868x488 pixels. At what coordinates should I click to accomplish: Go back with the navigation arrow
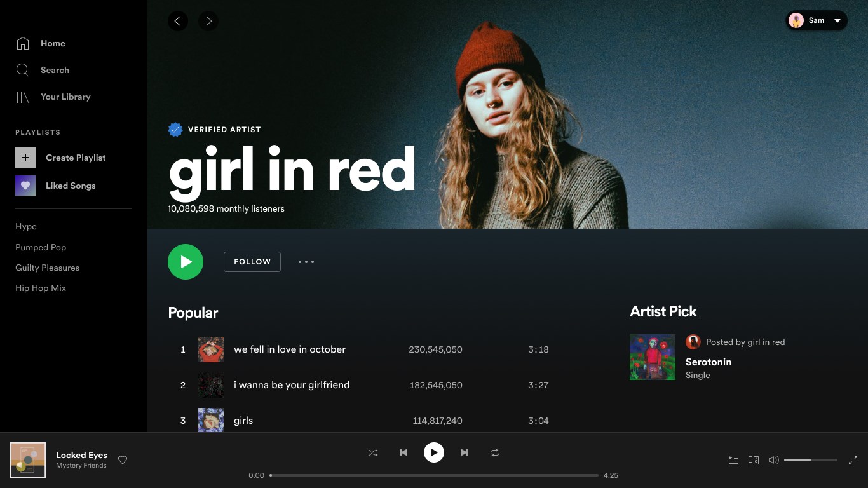click(178, 21)
